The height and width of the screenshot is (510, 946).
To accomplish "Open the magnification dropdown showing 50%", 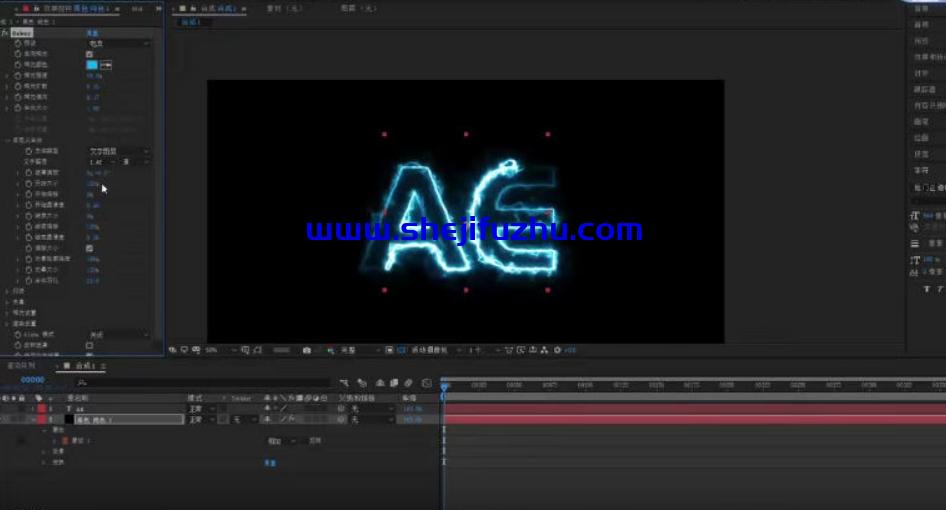I will point(220,350).
